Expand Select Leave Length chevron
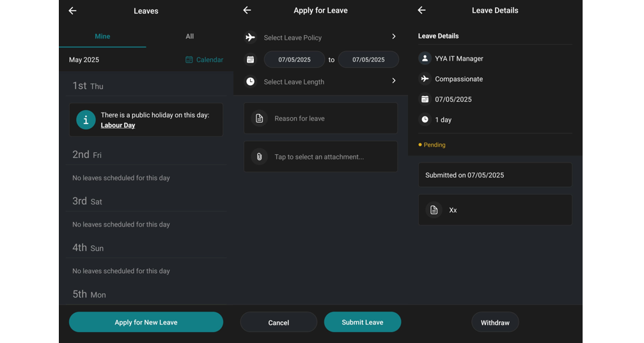This screenshot has width=644, height=343. point(393,81)
